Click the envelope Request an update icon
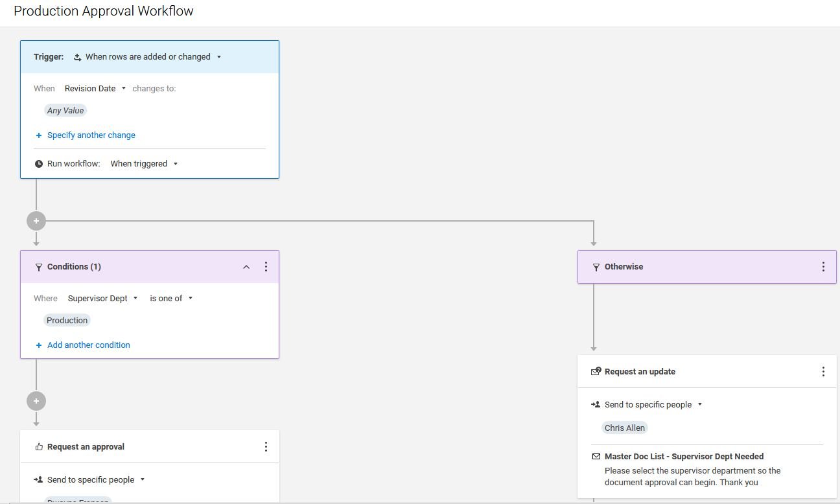Image resolution: width=840 pixels, height=504 pixels. (x=596, y=372)
